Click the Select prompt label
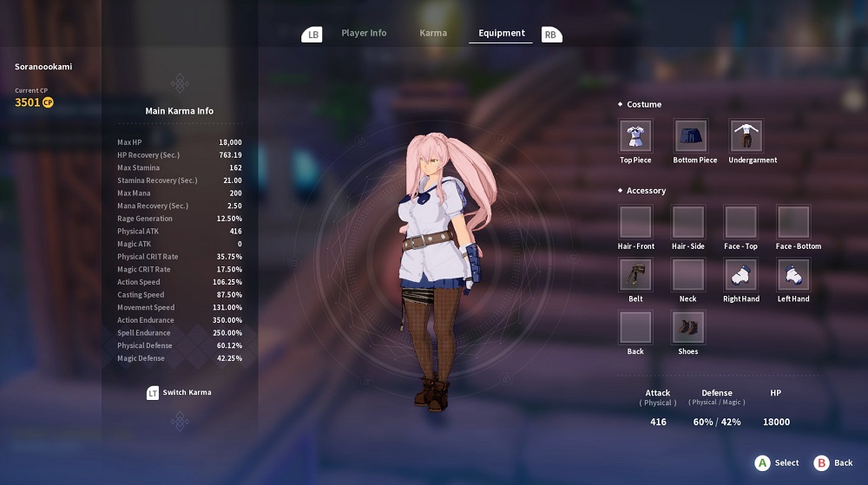Screen dimensions: 868x485 [x=786, y=463]
